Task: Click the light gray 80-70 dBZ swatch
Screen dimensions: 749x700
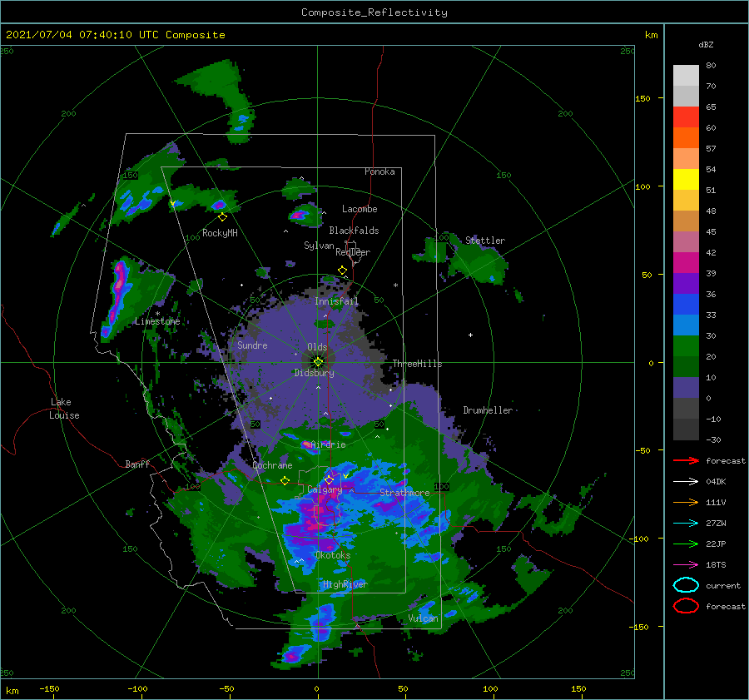Action: (x=686, y=76)
